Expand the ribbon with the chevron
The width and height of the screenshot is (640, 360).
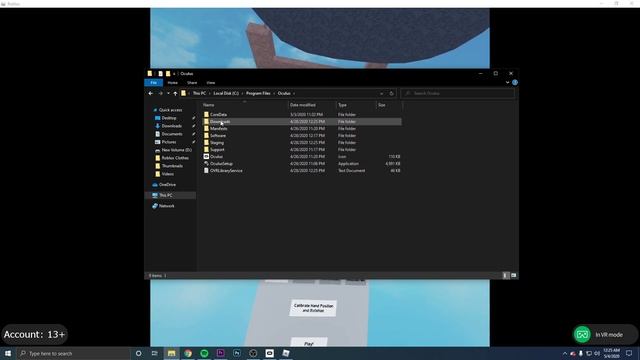point(507,82)
